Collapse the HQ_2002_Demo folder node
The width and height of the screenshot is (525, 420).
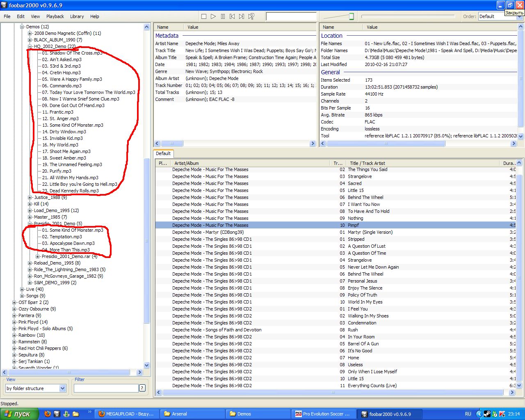click(30, 46)
